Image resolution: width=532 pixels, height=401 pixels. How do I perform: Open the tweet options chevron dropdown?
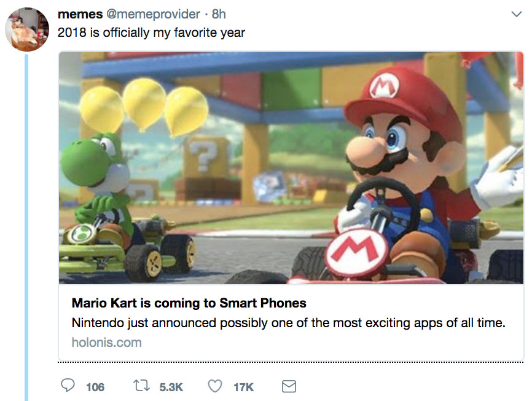tap(516, 14)
